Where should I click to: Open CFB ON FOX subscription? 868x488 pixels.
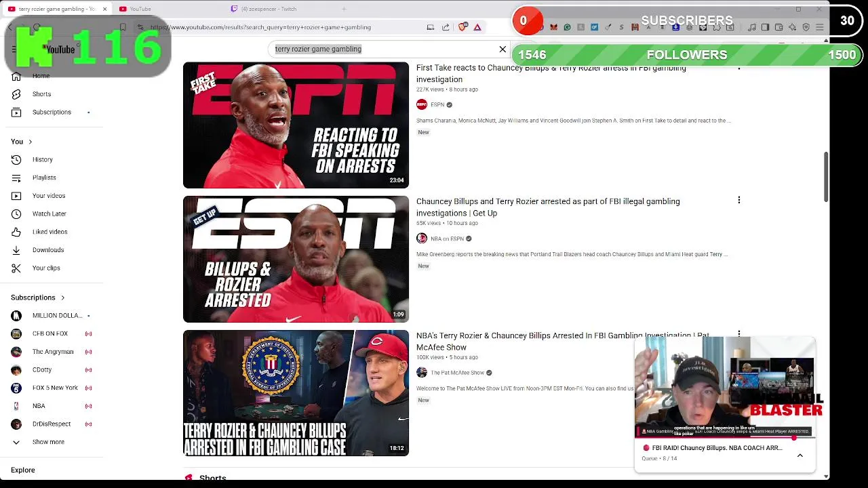pyautogui.click(x=52, y=333)
